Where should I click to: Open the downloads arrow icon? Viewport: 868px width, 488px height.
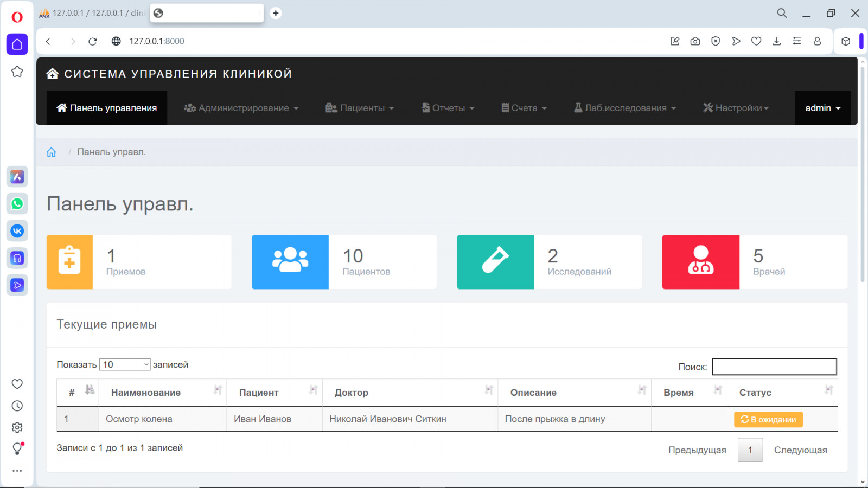(777, 41)
